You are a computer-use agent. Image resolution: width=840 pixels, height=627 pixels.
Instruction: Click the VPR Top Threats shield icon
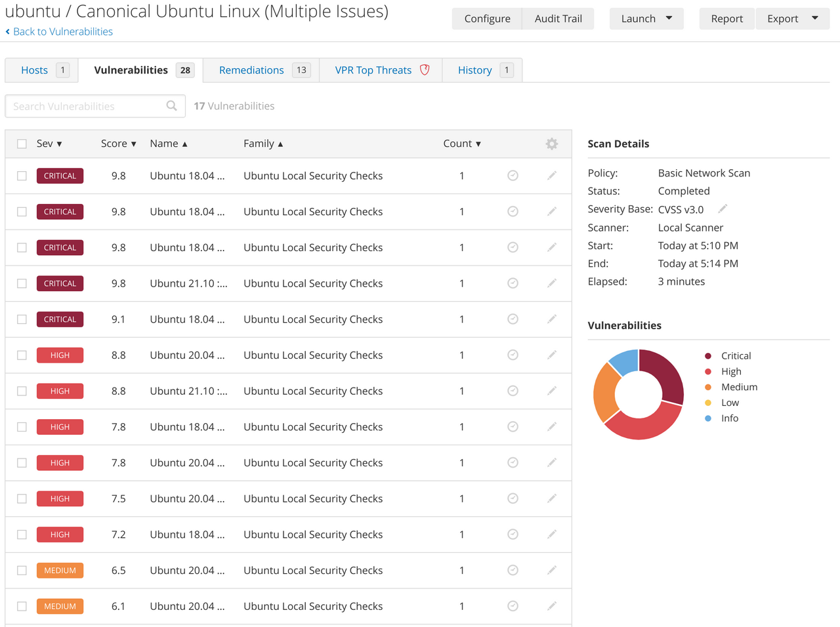tap(425, 70)
